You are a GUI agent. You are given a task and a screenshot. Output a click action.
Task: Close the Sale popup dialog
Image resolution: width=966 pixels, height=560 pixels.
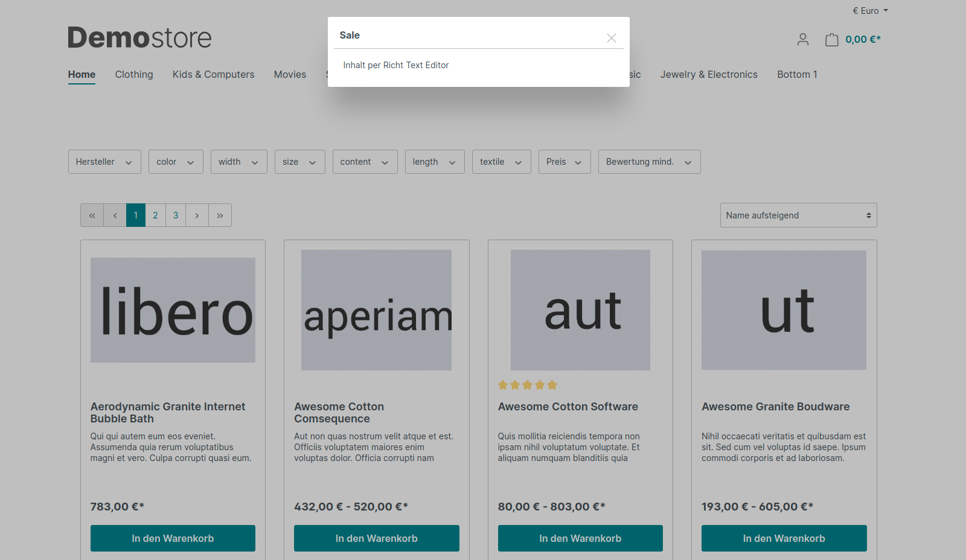tap(611, 38)
